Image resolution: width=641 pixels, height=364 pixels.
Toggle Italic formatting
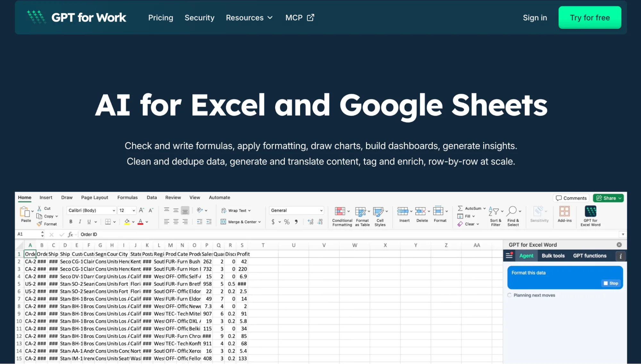[80, 222]
